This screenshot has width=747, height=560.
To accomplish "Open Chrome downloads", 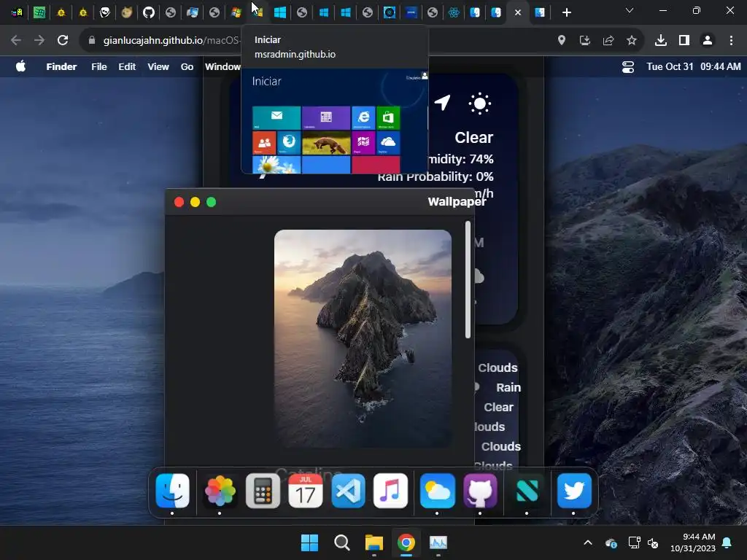I will coord(661,41).
